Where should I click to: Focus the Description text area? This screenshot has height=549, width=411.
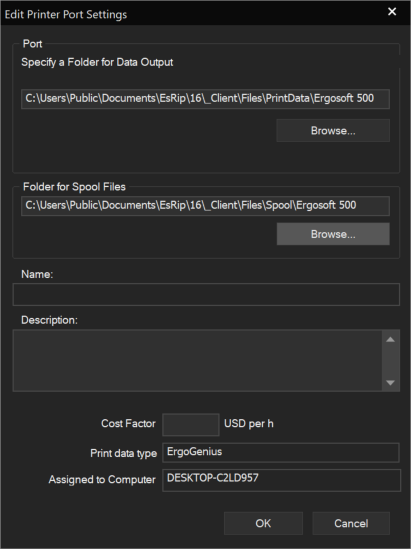tap(197, 360)
